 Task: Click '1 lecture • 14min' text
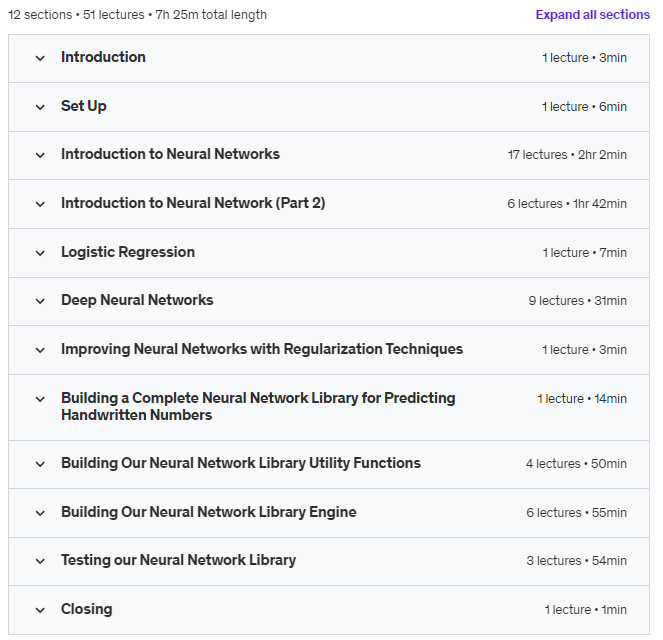582,399
